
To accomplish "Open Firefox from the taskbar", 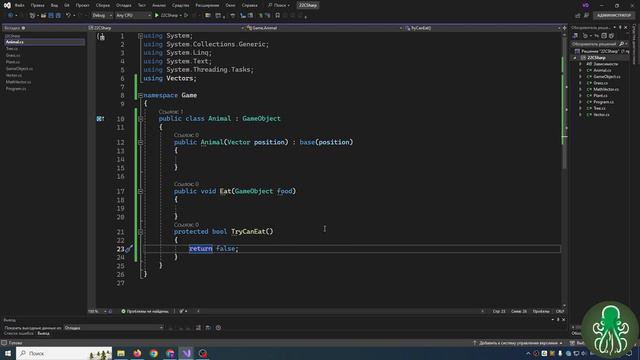I will [137, 353].
